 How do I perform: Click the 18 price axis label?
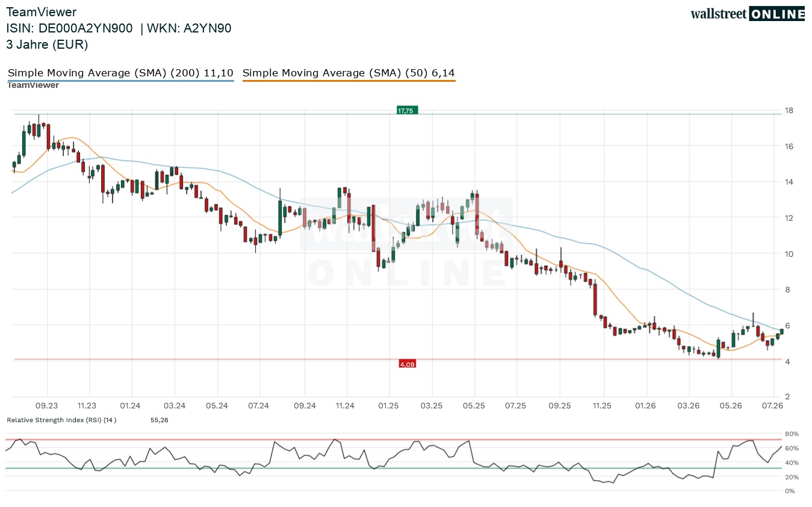point(788,111)
